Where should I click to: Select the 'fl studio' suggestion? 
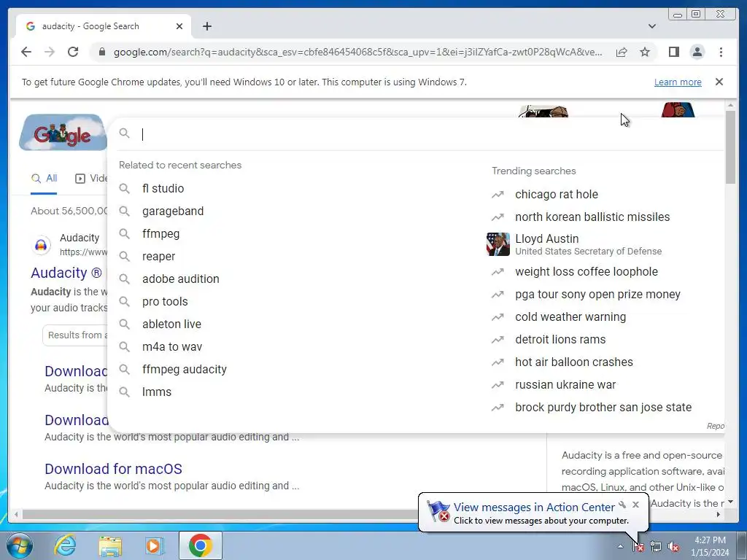163,189
